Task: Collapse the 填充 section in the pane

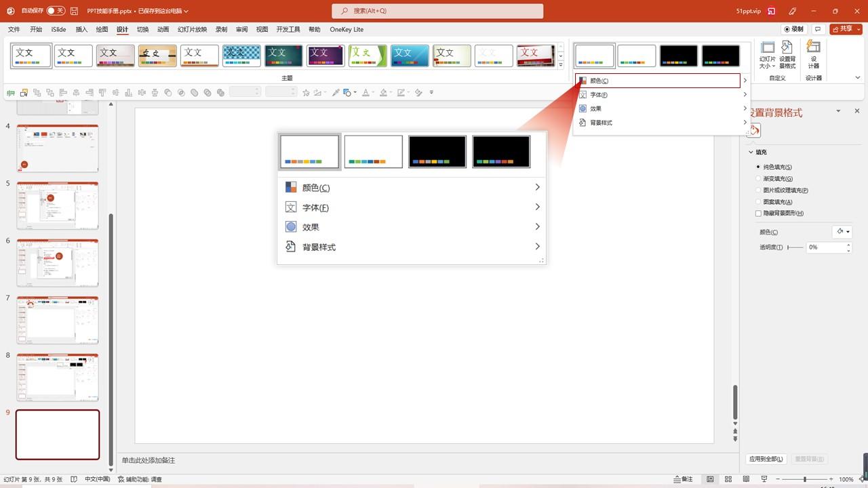Action: (x=751, y=152)
